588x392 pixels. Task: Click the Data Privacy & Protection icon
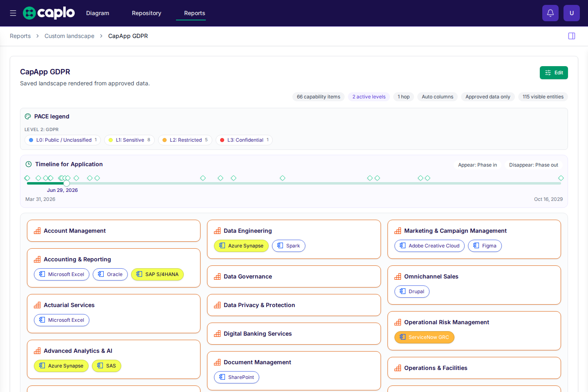(x=217, y=305)
